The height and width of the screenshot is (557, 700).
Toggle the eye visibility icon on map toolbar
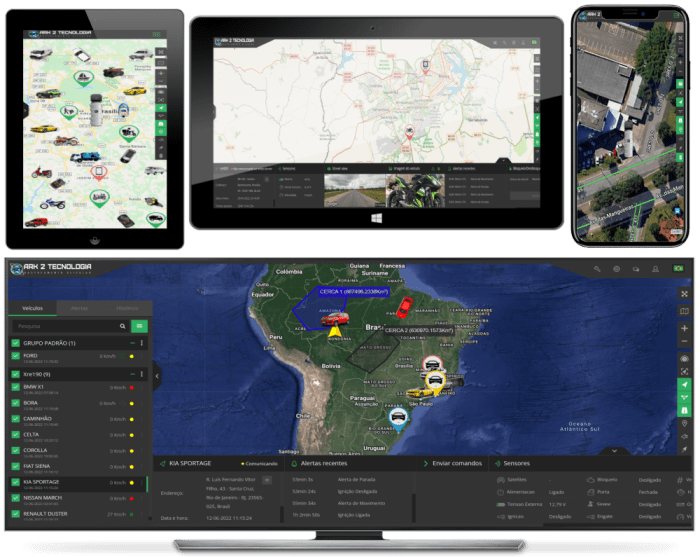click(684, 357)
